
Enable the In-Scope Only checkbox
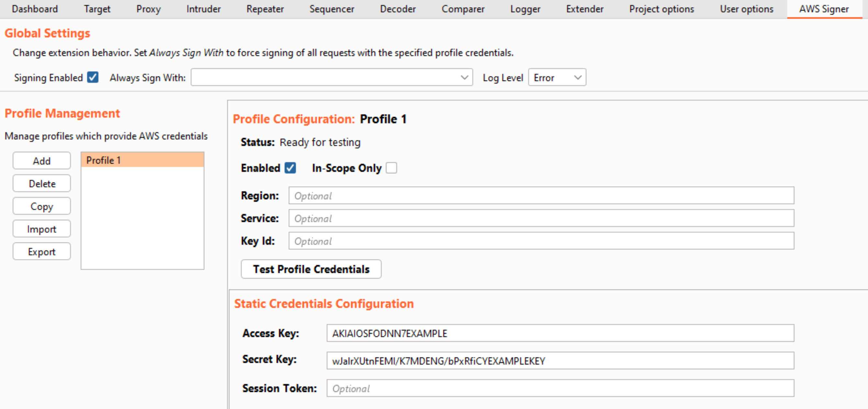[x=391, y=168]
